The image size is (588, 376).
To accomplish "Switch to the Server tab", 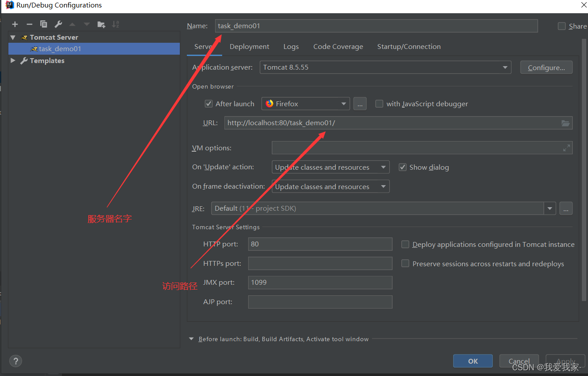I will (x=204, y=47).
